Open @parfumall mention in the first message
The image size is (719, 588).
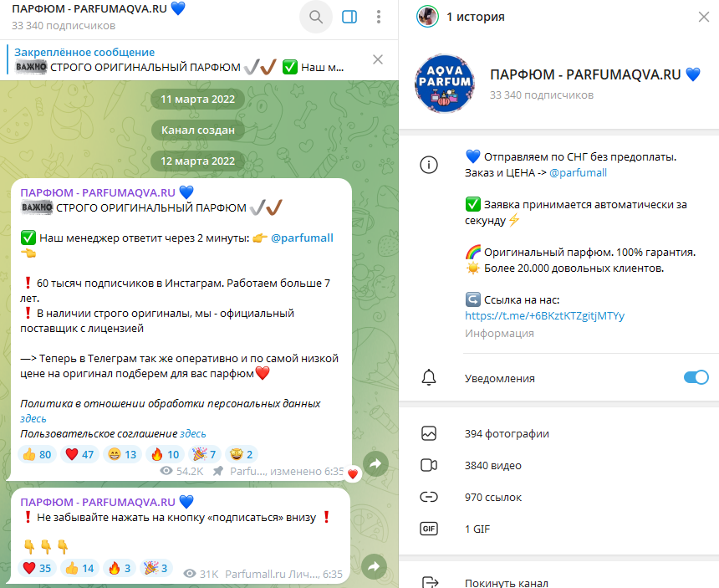pos(302,238)
